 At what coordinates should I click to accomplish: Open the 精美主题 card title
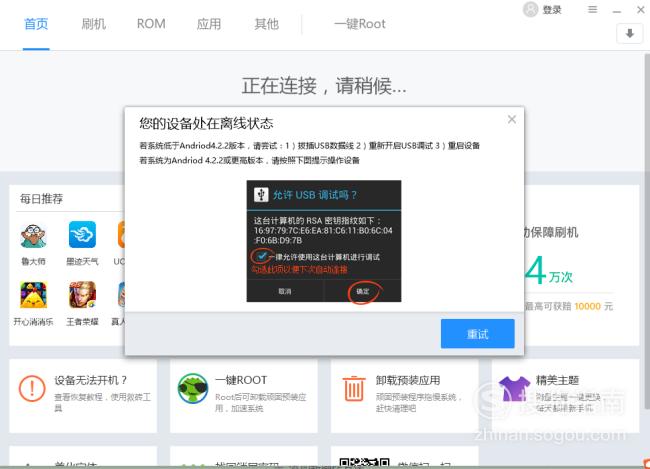point(557,380)
